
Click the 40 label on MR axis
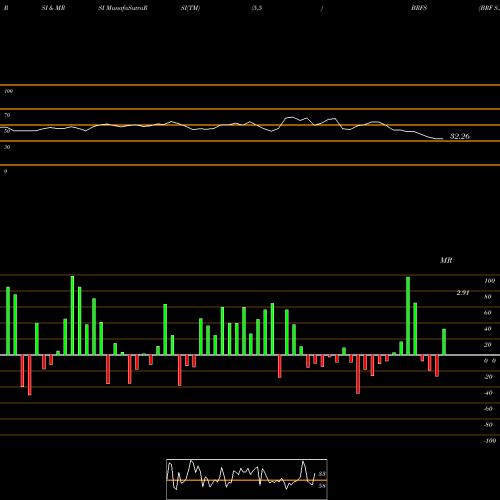click(x=488, y=329)
